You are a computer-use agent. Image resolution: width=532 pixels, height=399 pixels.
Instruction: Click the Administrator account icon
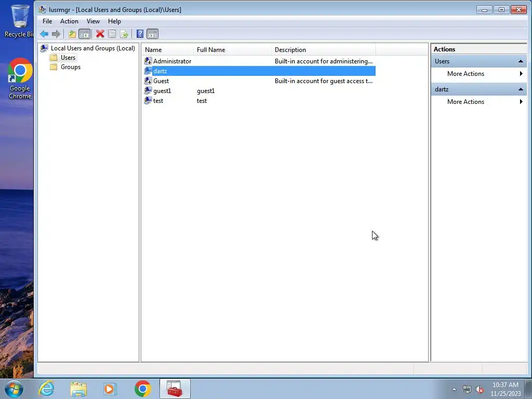click(x=148, y=61)
